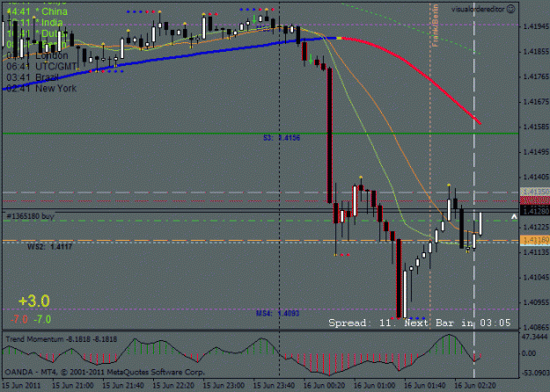Click the 03:41 Brazil clock row
550x392 pixels.
(33, 77)
